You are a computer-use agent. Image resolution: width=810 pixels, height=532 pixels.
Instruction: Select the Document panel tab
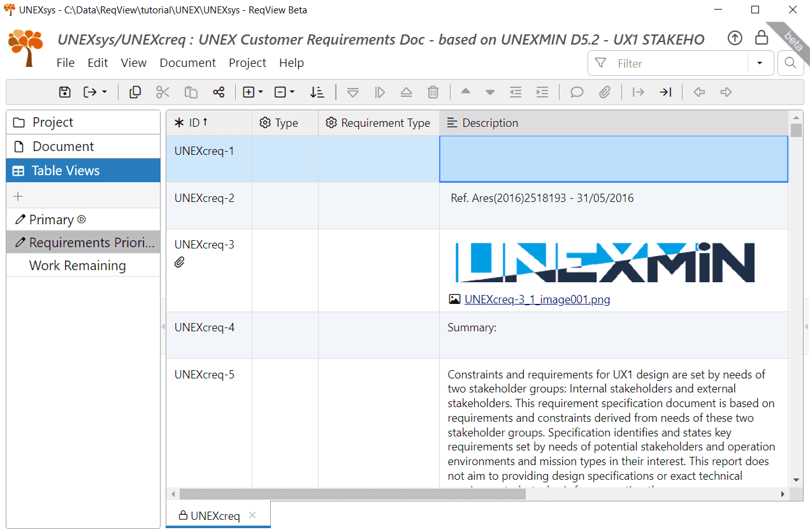tap(83, 147)
